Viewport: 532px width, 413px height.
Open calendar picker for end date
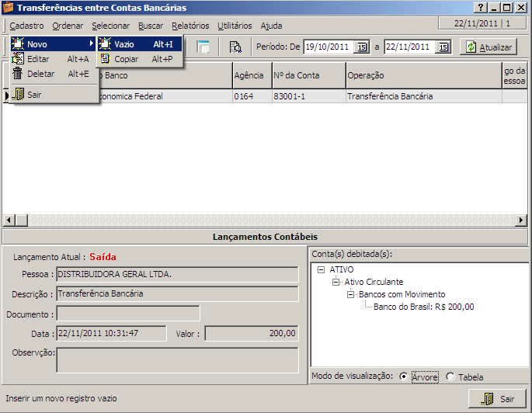[x=443, y=47]
